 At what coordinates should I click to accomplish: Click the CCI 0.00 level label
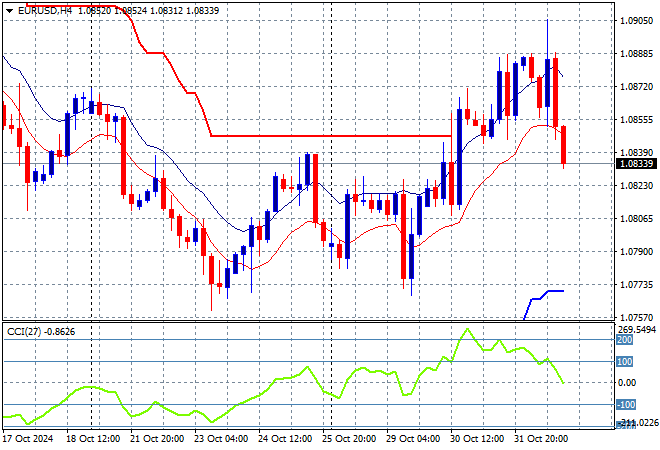click(627, 383)
